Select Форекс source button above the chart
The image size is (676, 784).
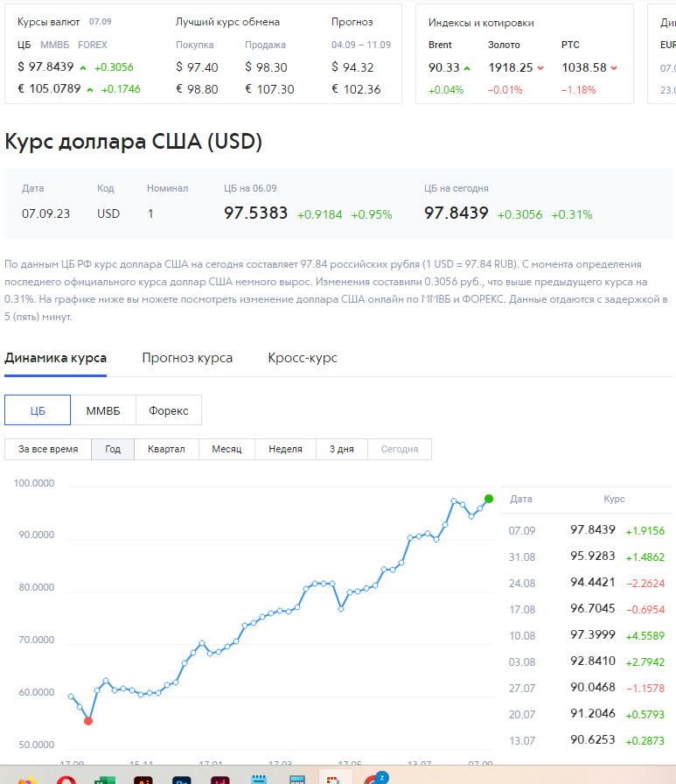tap(169, 410)
